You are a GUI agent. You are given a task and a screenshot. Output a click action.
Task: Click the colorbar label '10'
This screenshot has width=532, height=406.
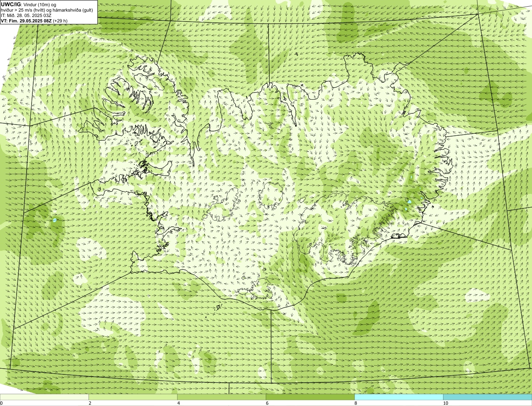[445, 403]
